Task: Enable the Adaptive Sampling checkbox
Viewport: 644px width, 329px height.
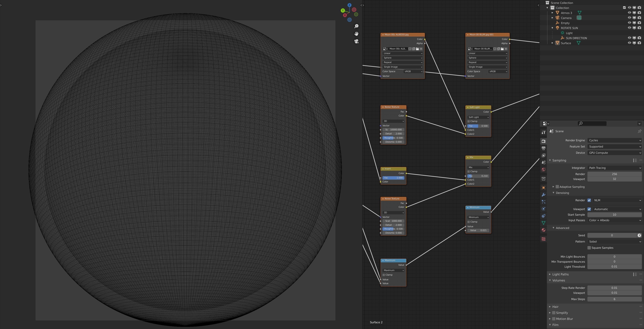Action: click(557, 187)
